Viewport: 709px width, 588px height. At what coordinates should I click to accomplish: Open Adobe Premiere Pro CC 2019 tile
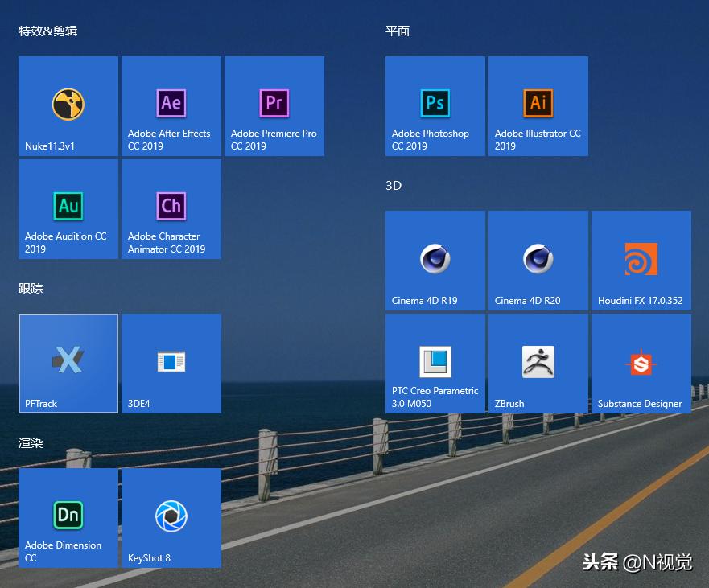click(274, 106)
